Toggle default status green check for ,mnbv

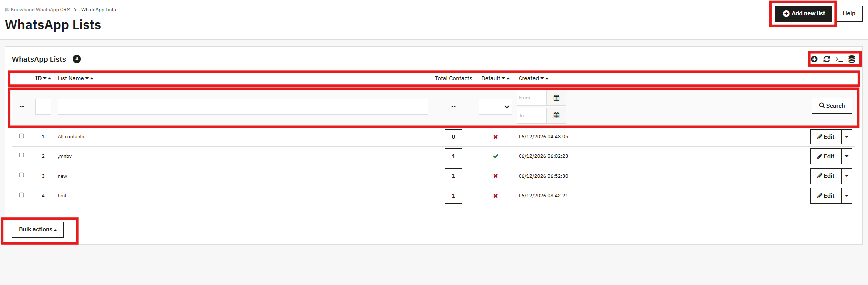point(495,156)
